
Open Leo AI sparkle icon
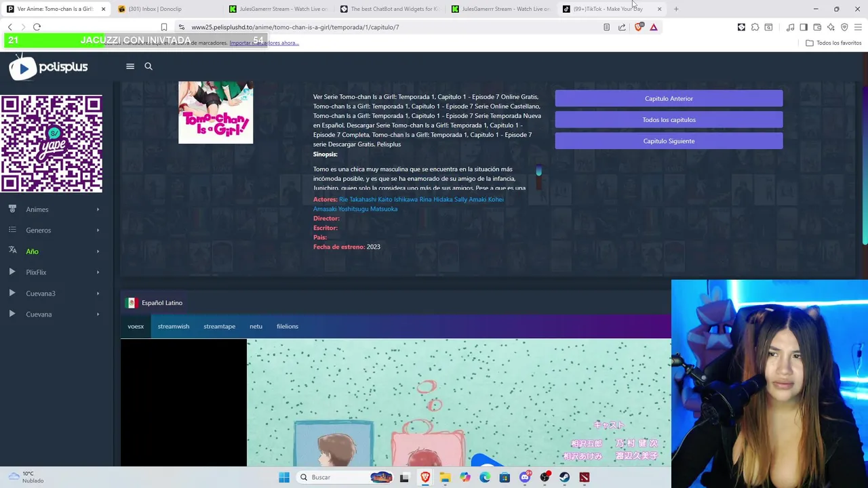(x=831, y=27)
